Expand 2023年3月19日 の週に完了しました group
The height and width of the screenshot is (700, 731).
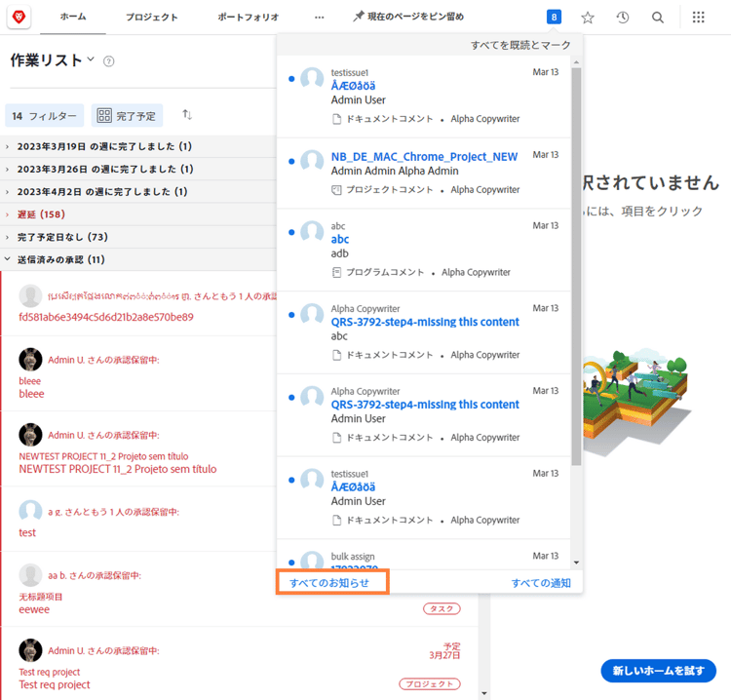click(x=138, y=146)
